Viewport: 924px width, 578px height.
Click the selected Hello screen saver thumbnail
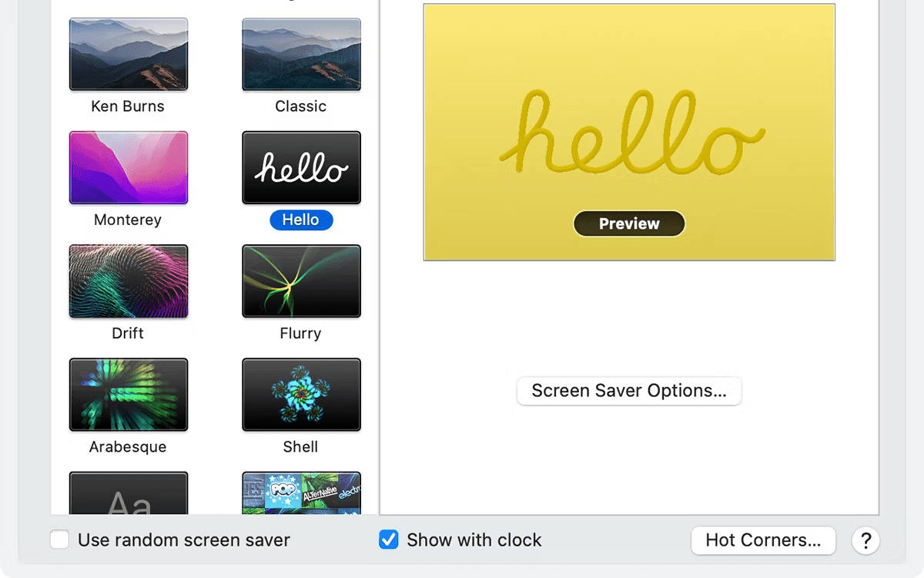[x=301, y=167]
